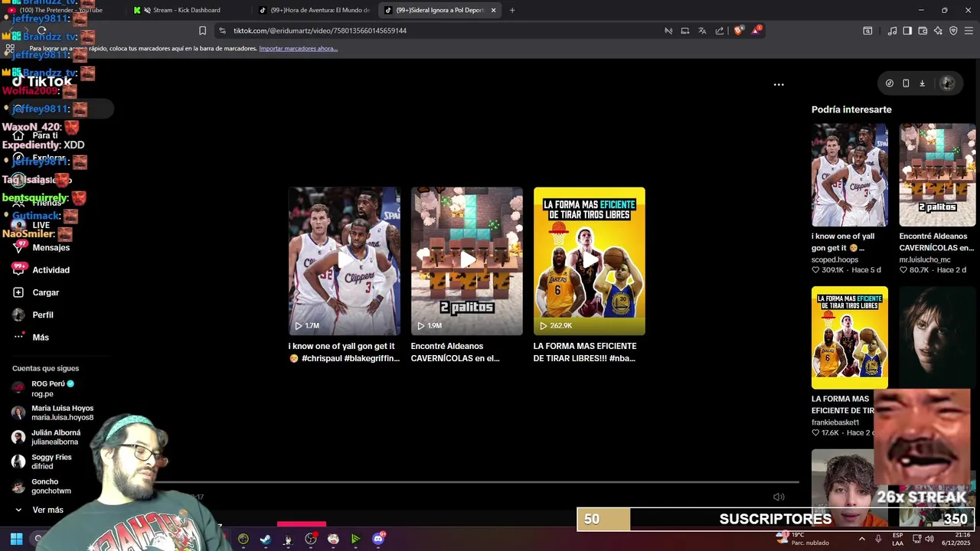Click the translate page icon in address bar

(x=702, y=31)
